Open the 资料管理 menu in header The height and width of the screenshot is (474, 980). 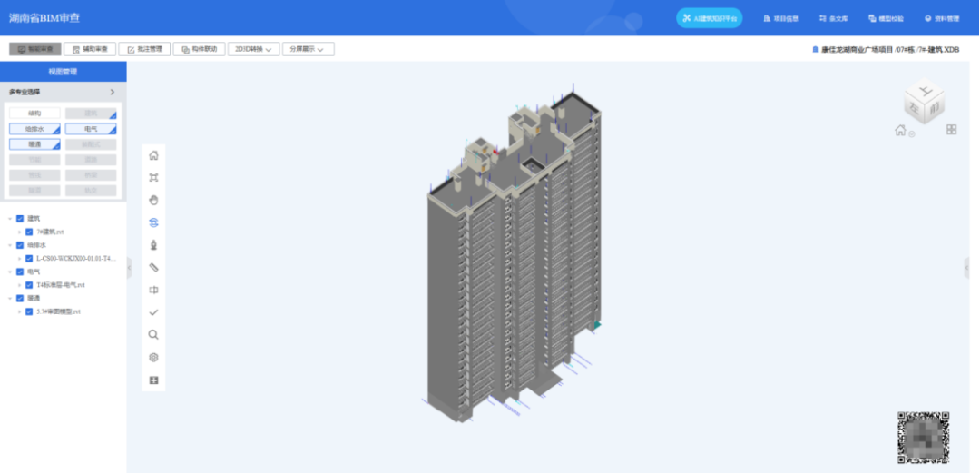pos(942,19)
